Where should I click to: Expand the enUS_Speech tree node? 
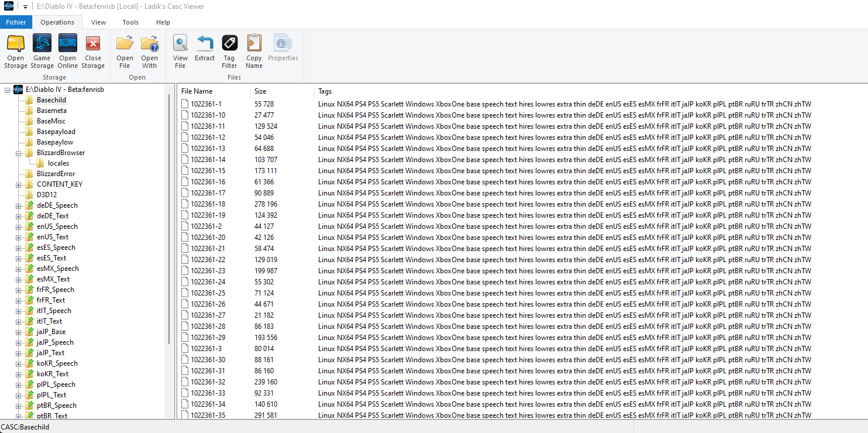coord(18,226)
